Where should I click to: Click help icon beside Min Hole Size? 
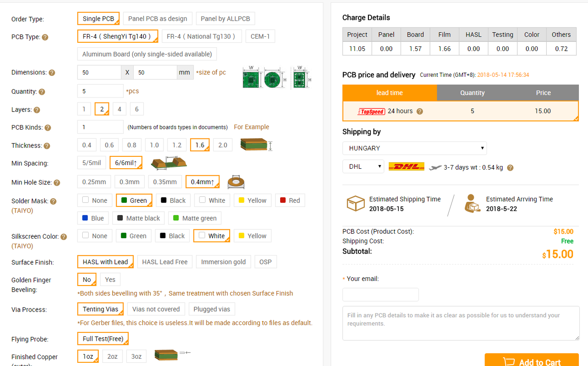[57, 183]
